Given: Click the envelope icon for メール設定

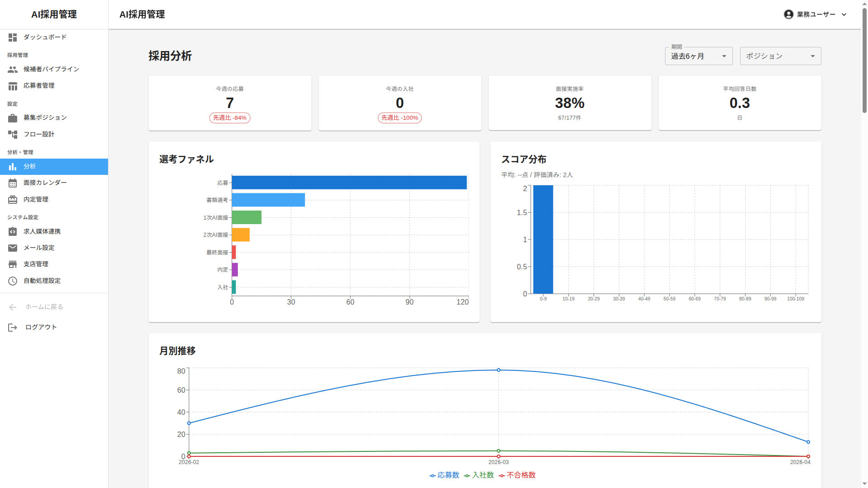Looking at the screenshot, I should tap(13, 248).
